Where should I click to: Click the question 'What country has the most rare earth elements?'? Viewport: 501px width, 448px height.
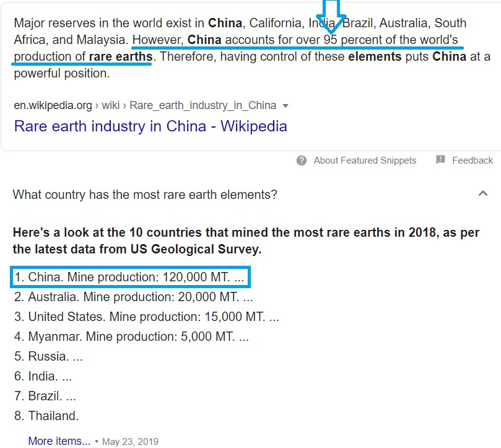click(145, 195)
